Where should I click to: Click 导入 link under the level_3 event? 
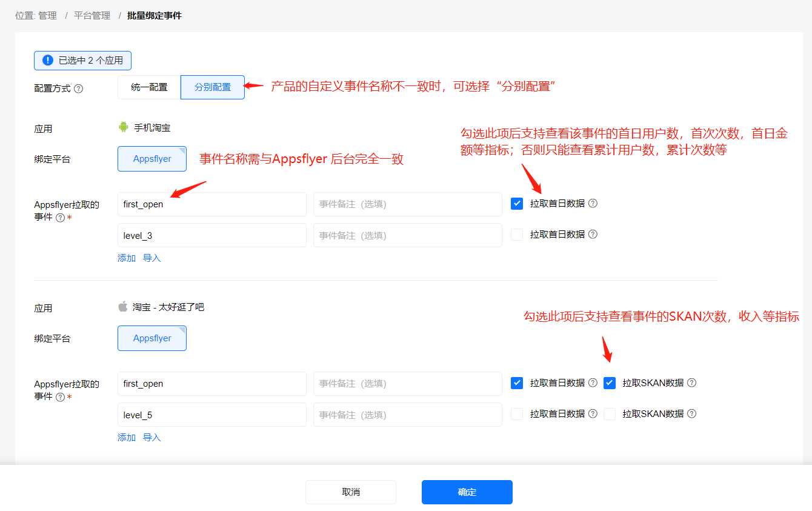pyautogui.click(x=152, y=258)
